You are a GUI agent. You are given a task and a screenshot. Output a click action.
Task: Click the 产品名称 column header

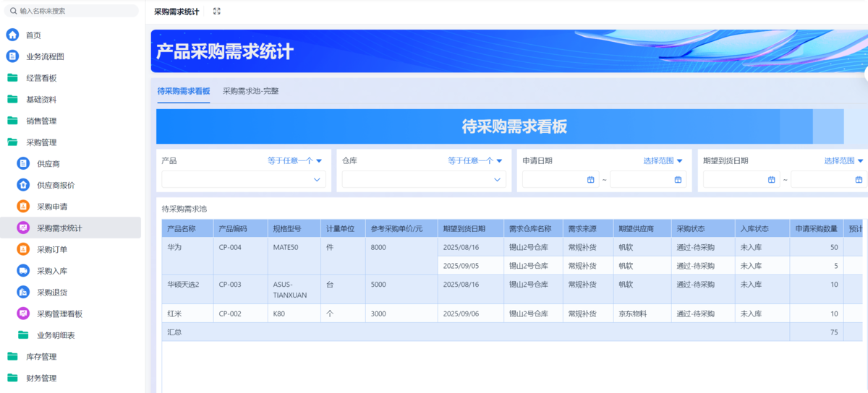pyautogui.click(x=187, y=228)
